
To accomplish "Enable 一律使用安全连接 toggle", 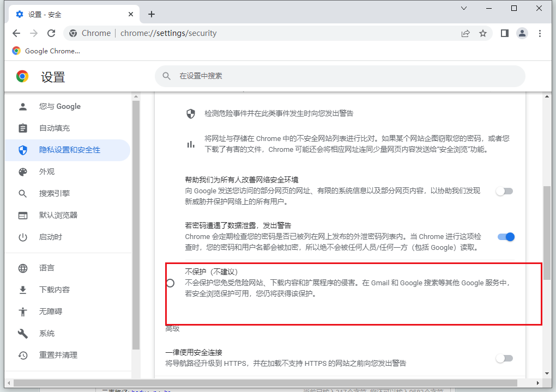I will point(505,358).
